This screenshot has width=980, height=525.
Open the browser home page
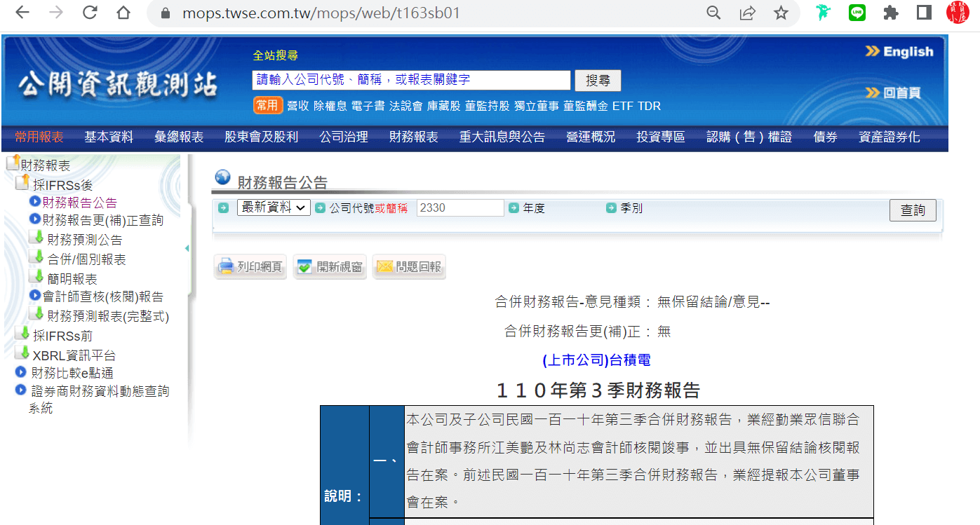(123, 13)
